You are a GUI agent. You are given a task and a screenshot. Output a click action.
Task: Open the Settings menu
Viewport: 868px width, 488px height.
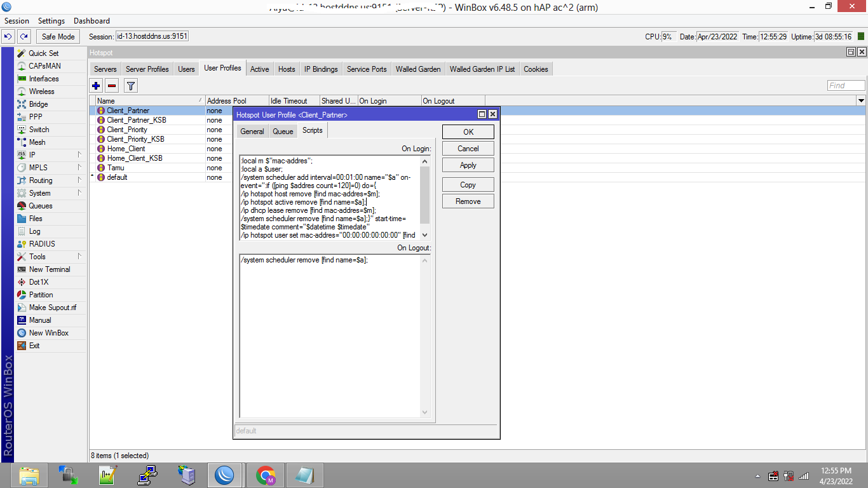click(51, 21)
